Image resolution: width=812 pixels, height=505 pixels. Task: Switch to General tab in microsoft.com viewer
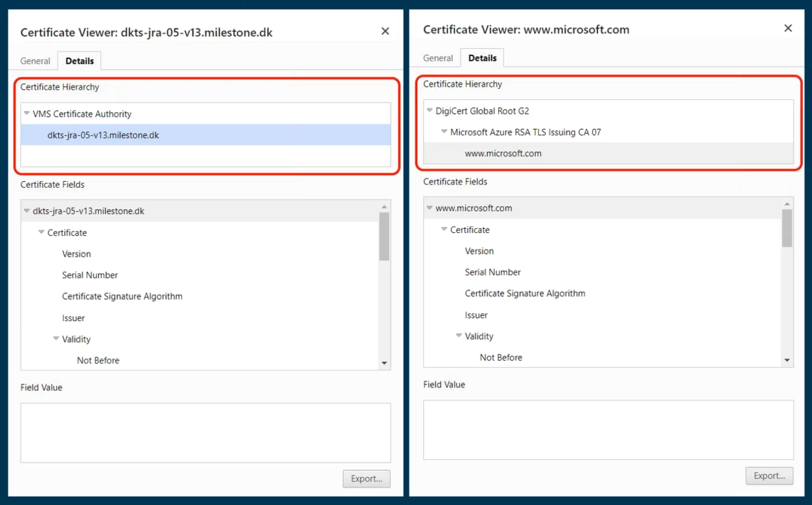(x=438, y=58)
